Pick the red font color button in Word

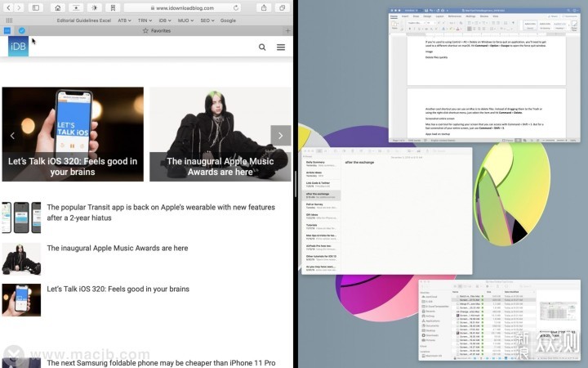[457, 29]
